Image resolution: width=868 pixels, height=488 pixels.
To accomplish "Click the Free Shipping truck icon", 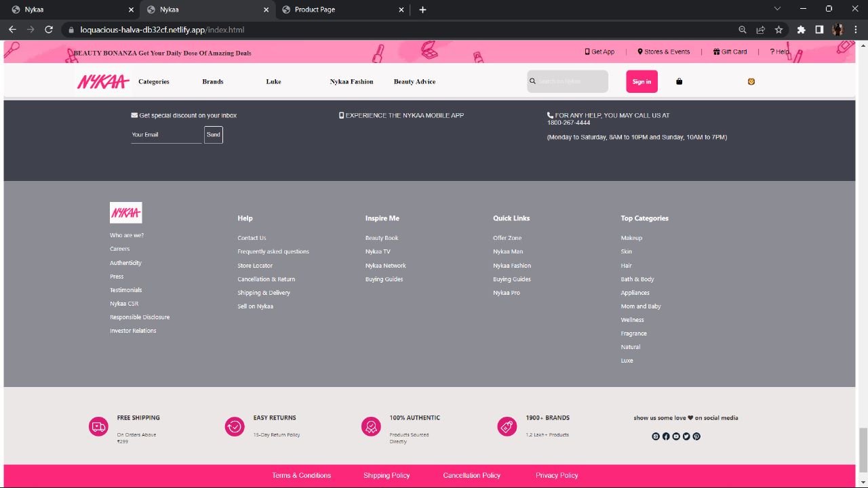I will (98, 426).
